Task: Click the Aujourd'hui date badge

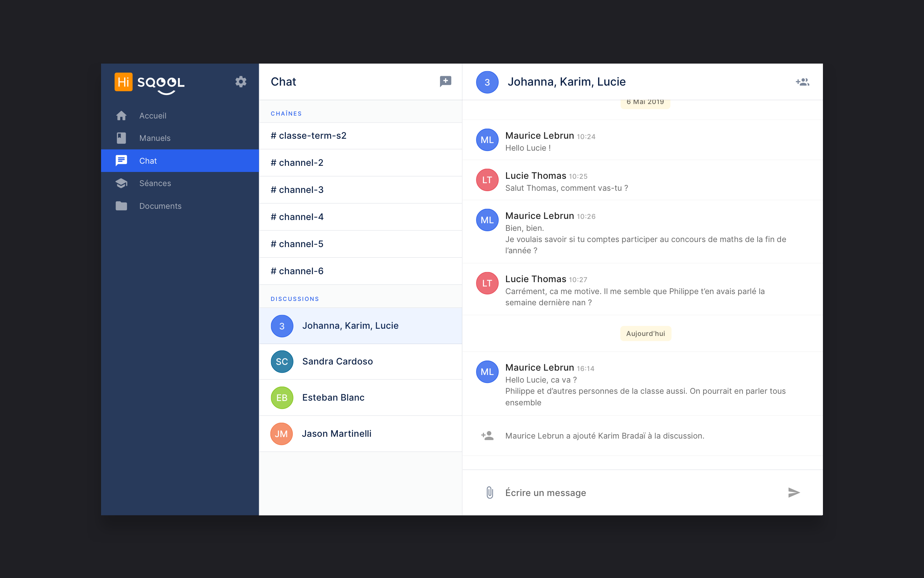Action: click(x=646, y=333)
